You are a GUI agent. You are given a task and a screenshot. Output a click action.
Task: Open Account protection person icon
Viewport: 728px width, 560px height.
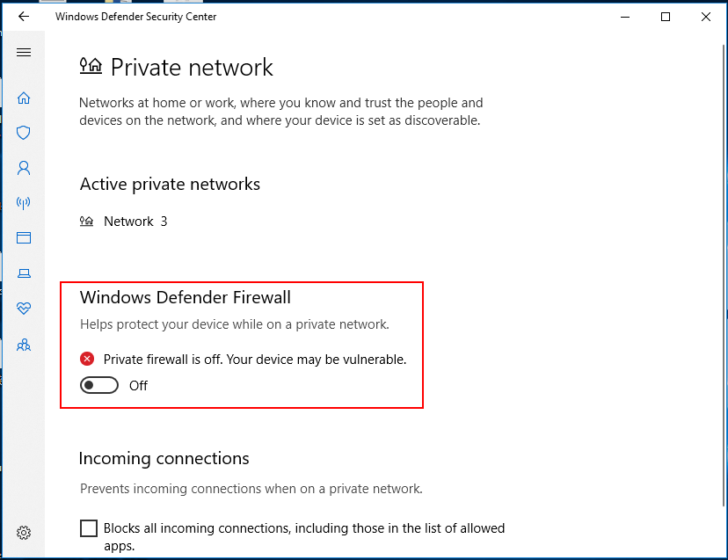24,168
